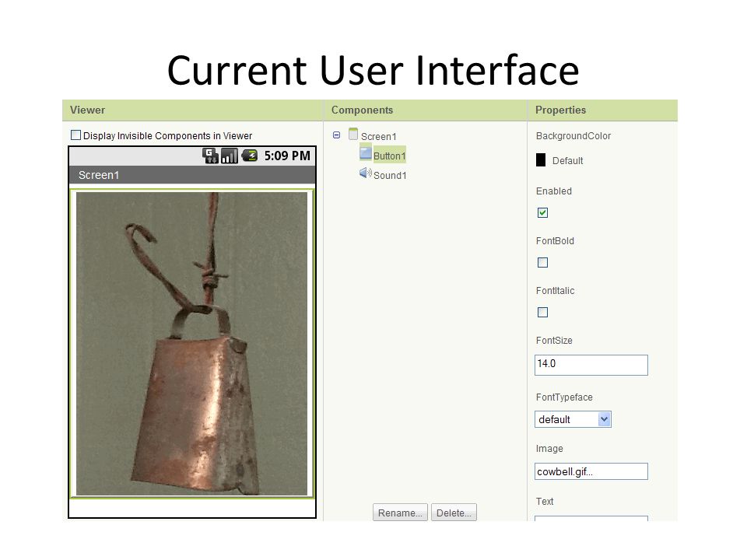Click the BackgroundColor property label
This screenshot has width=747, height=560.
point(573,136)
